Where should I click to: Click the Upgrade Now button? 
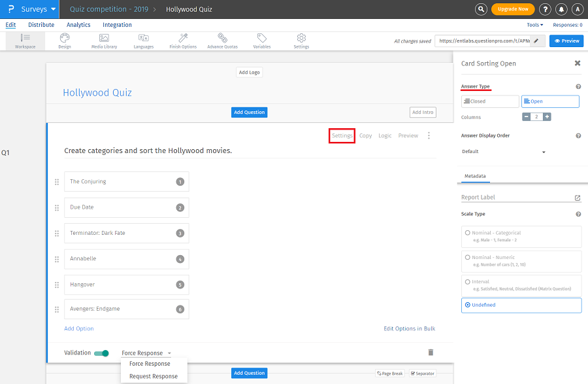tap(513, 9)
